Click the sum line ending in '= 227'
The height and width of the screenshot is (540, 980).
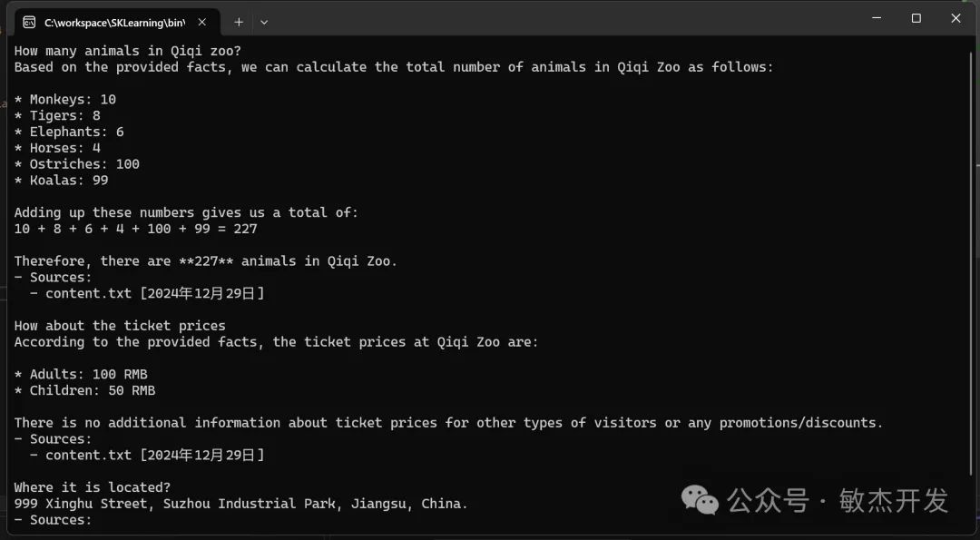coord(135,229)
